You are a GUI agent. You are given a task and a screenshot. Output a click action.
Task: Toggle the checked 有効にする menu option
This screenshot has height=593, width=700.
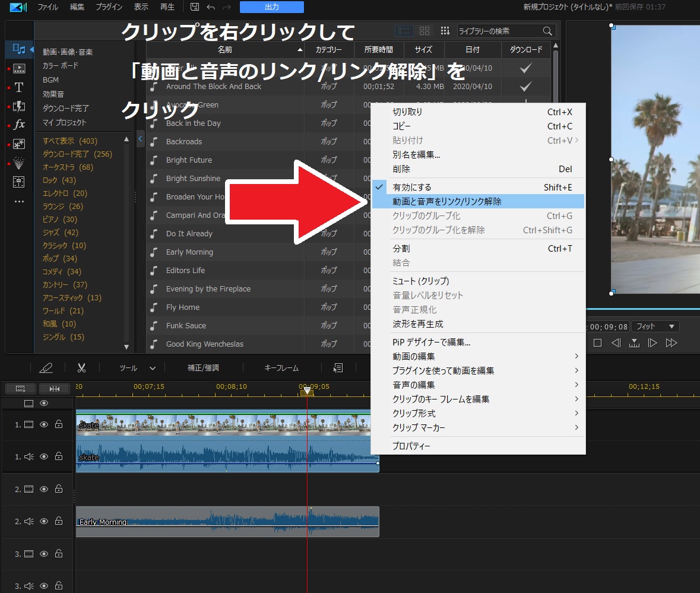click(x=412, y=187)
